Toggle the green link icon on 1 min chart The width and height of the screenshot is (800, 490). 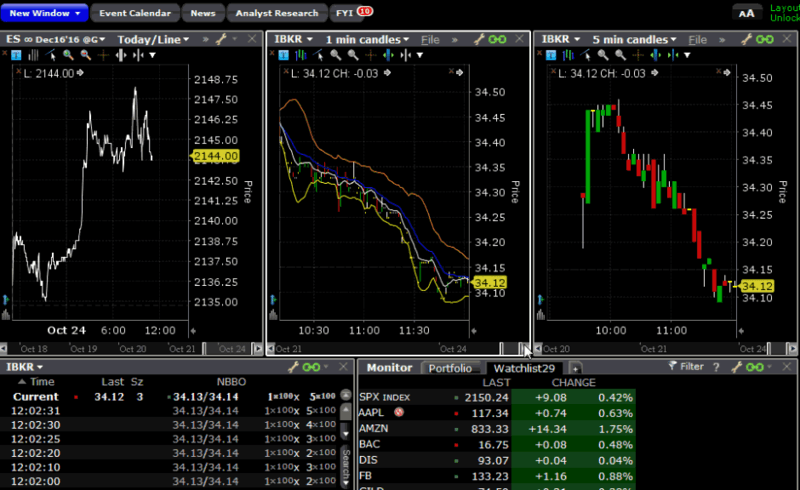[497, 39]
